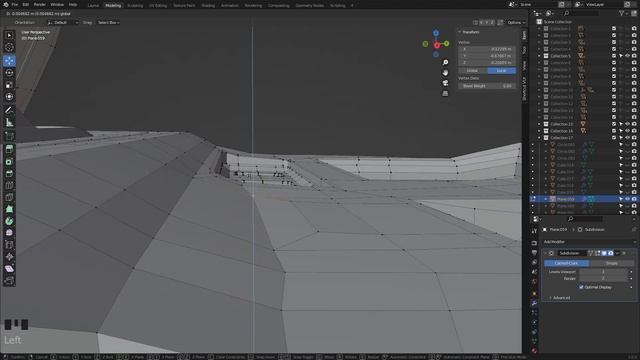
Task: Select the Shear tool
Action: (x=9, y=268)
